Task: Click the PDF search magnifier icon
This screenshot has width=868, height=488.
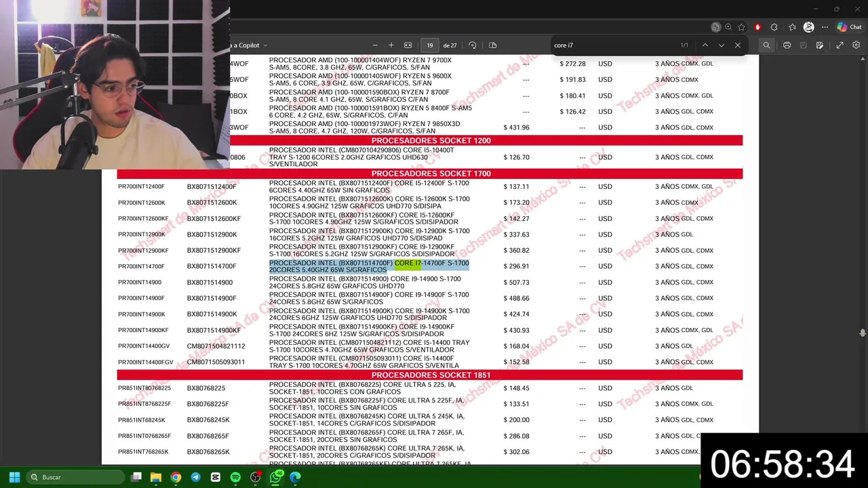Action: 767,45
